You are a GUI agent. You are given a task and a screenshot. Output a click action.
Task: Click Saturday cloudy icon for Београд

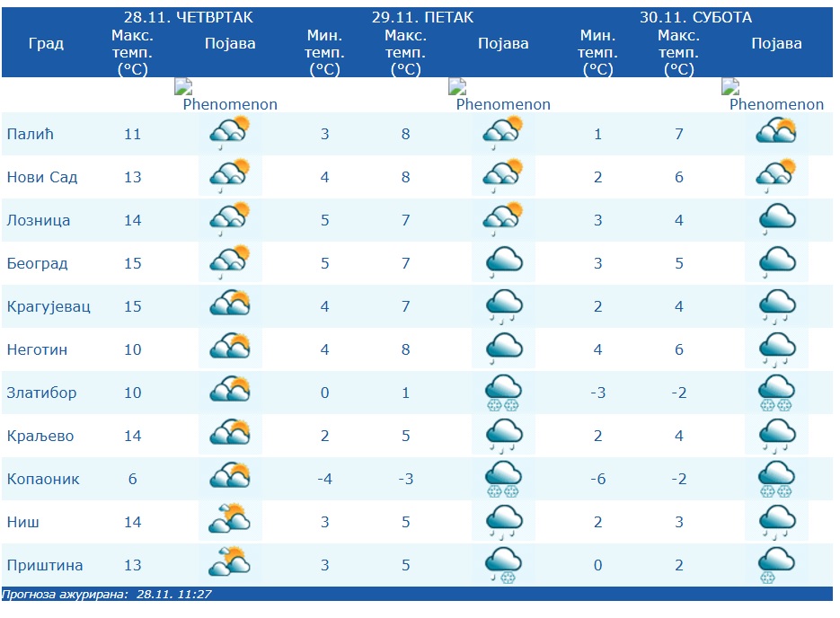click(776, 264)
